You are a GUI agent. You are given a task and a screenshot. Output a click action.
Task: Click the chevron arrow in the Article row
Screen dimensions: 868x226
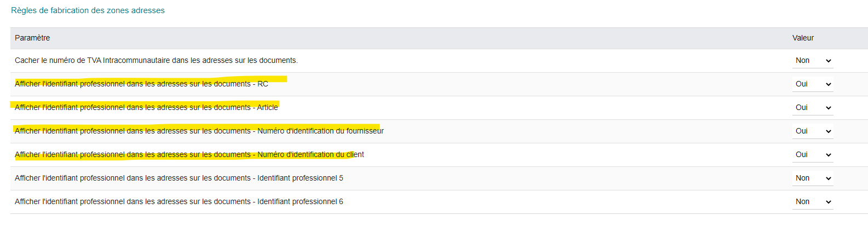tap(828, 108)
